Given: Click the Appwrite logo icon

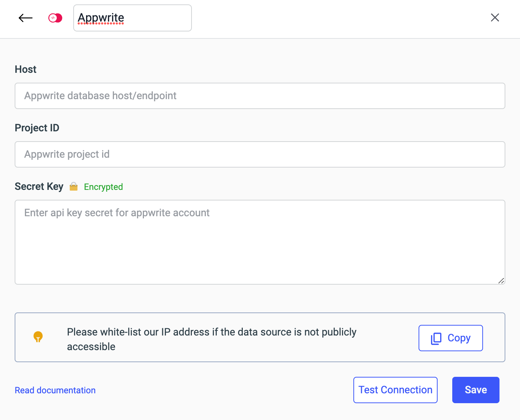Looking at the screenshot, I should (x=55, y=18).
